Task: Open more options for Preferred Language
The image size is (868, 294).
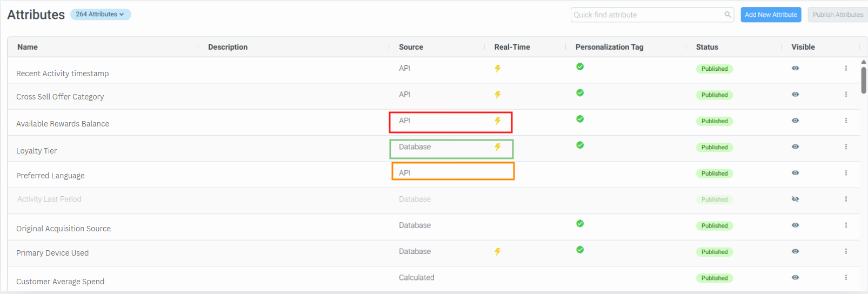Action: (x=846, y=173)
